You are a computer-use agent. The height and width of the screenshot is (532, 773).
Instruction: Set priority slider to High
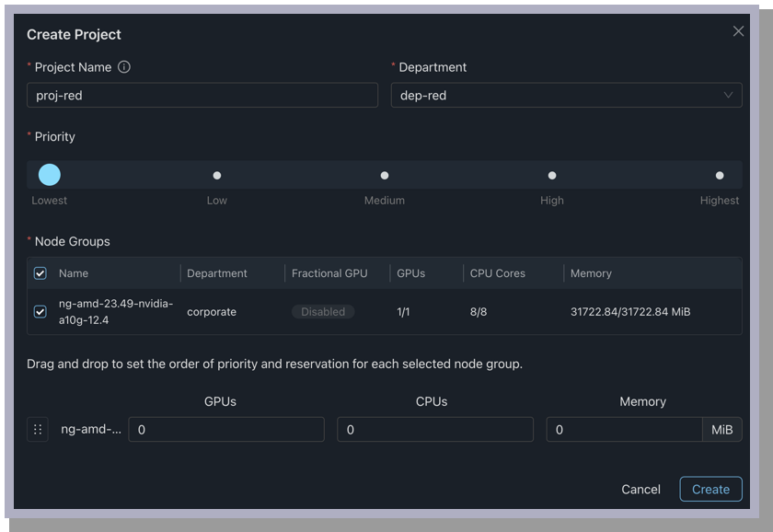point(552,175)
